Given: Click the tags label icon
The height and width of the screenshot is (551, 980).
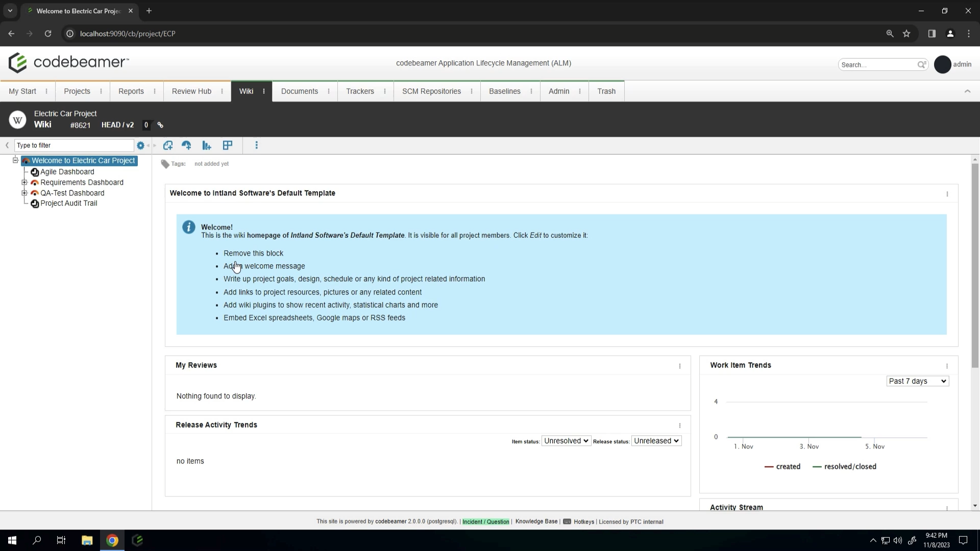Looking at the screenshot, I should (165, 164).
